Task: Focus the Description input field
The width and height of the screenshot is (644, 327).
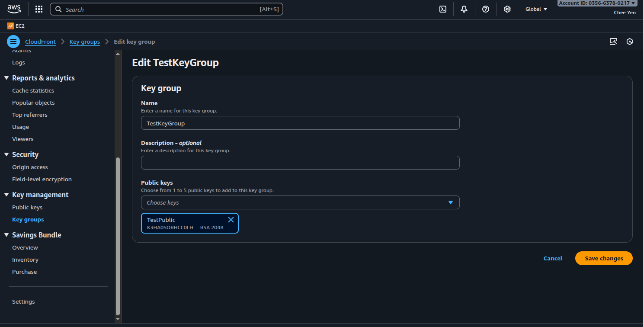Action: (x=300, y=163)
